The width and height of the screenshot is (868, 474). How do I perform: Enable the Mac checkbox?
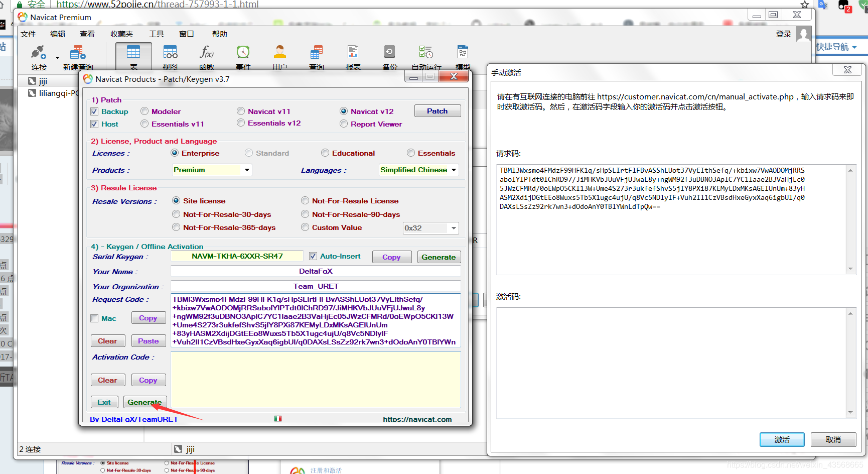(94, 318)
